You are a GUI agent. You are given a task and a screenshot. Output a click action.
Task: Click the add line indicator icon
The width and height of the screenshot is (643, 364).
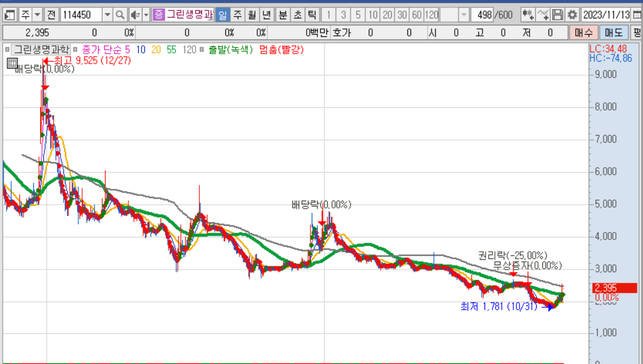(x=542, y=15)
